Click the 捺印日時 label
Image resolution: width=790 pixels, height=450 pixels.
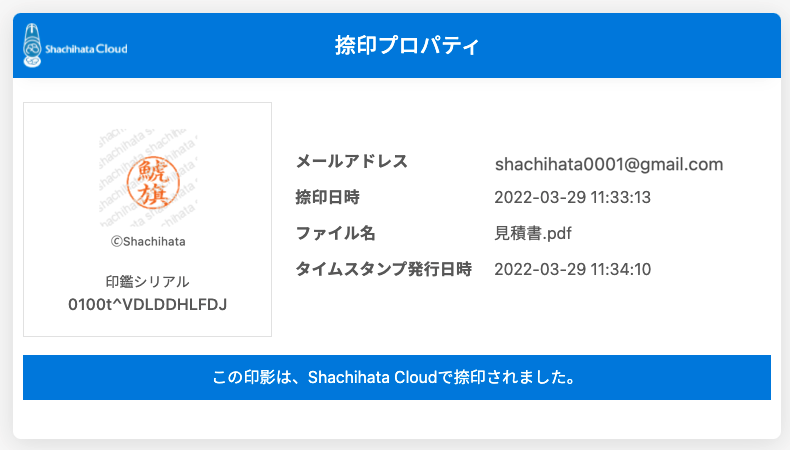pos(327,197)
